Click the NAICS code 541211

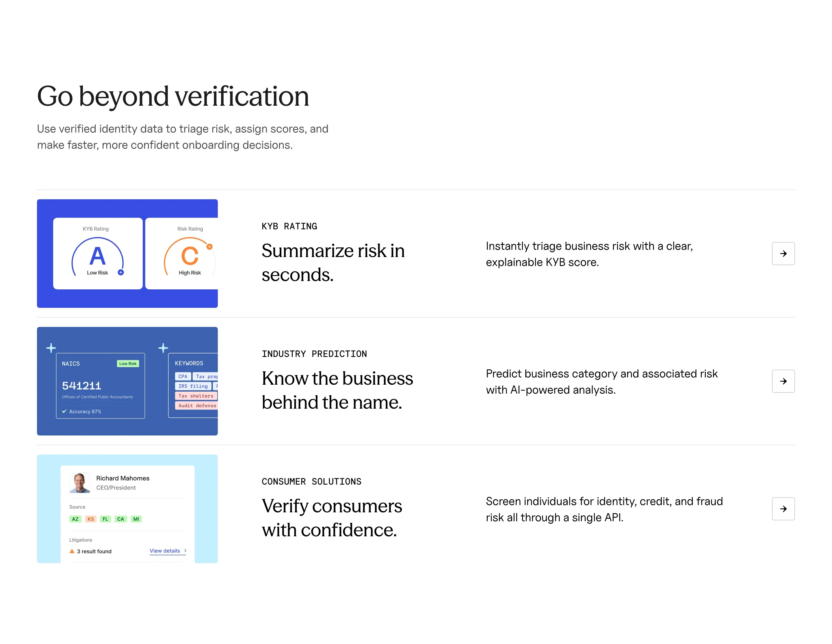coord(81,386)
